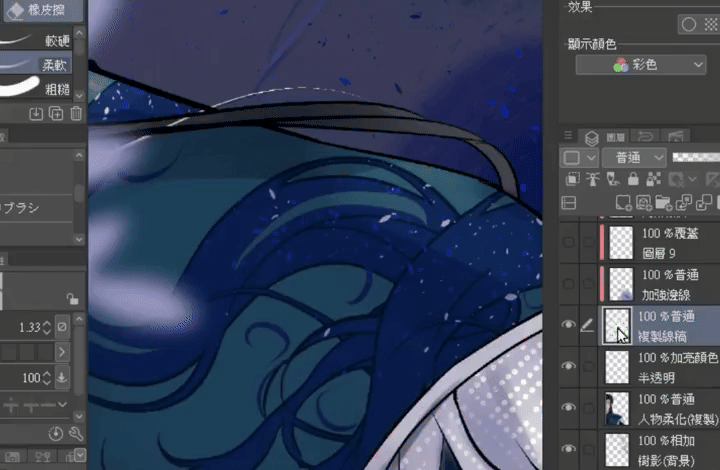Viewport: 720px width, 470px height.
Task: Click the disabled mask enable icon
Action: tap(676, 179)
